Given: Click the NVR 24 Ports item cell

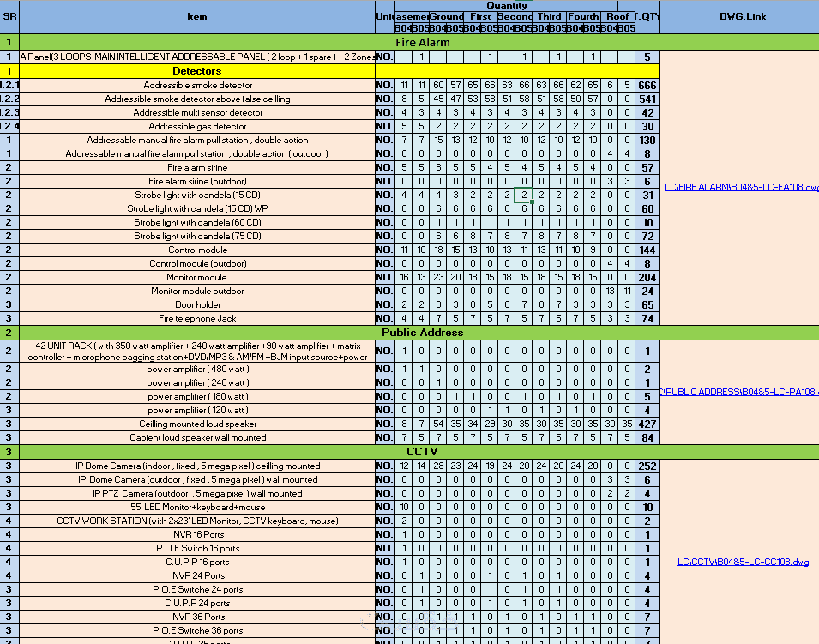Looking at the screenshot, I should tap(197, 575).
